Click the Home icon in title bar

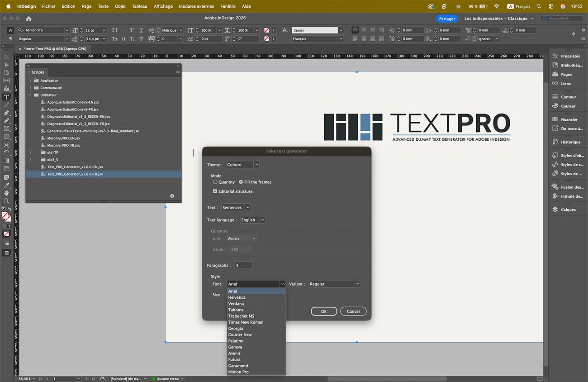point(28,19)
